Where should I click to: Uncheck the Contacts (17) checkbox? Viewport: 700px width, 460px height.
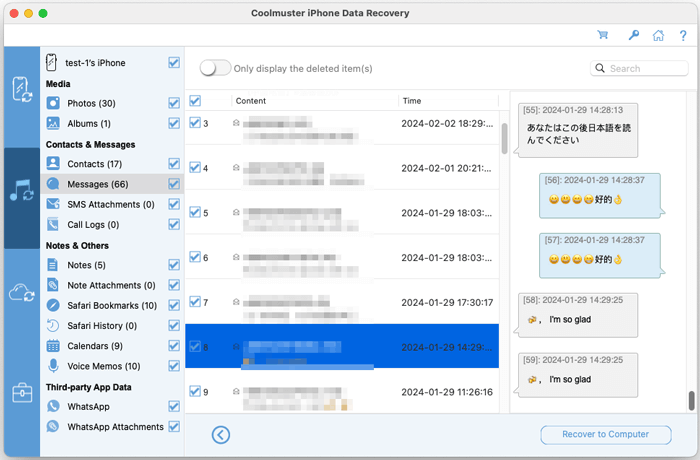(174, 163)
